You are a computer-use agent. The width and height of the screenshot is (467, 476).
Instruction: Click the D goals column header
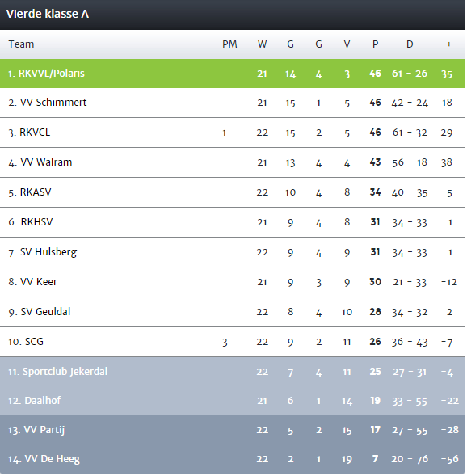[410, 44]
